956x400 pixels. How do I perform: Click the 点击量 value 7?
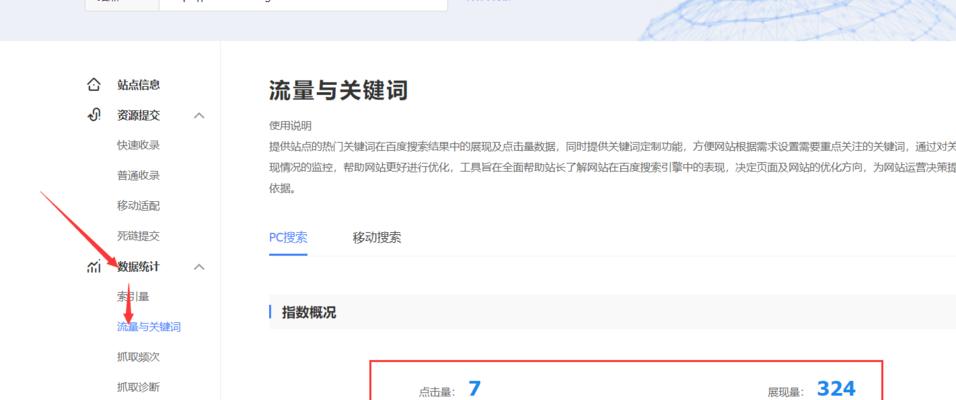coord(474,388)
